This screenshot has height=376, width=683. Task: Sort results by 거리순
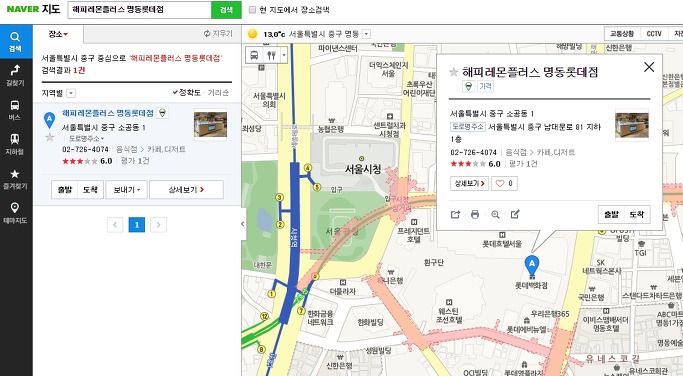pyautogui.click(x=218, y=92)
